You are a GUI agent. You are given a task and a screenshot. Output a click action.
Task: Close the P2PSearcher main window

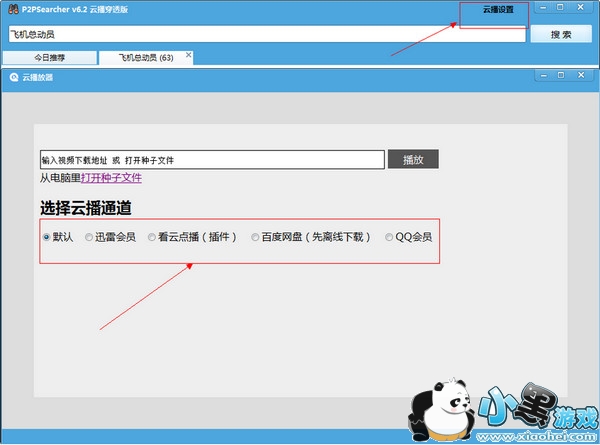tap(580, 7)
